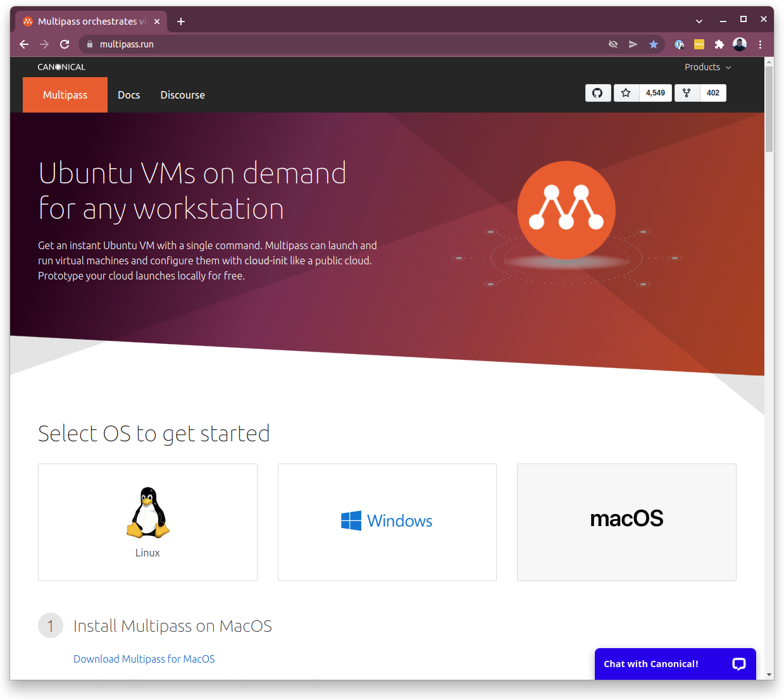Click the scrollbar down arrow

coord(769,675)
